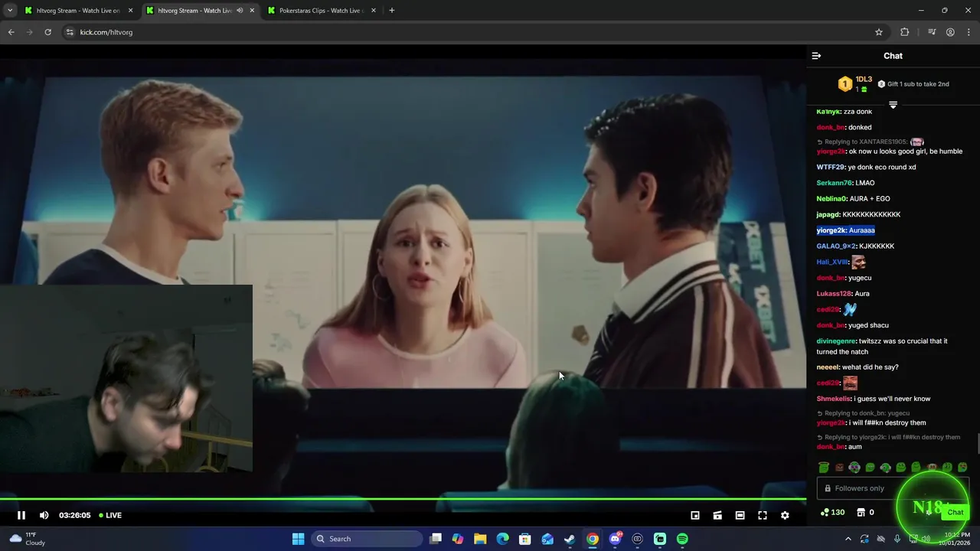Open the media controls icon in the Chrome toolbar

point(932,32)
